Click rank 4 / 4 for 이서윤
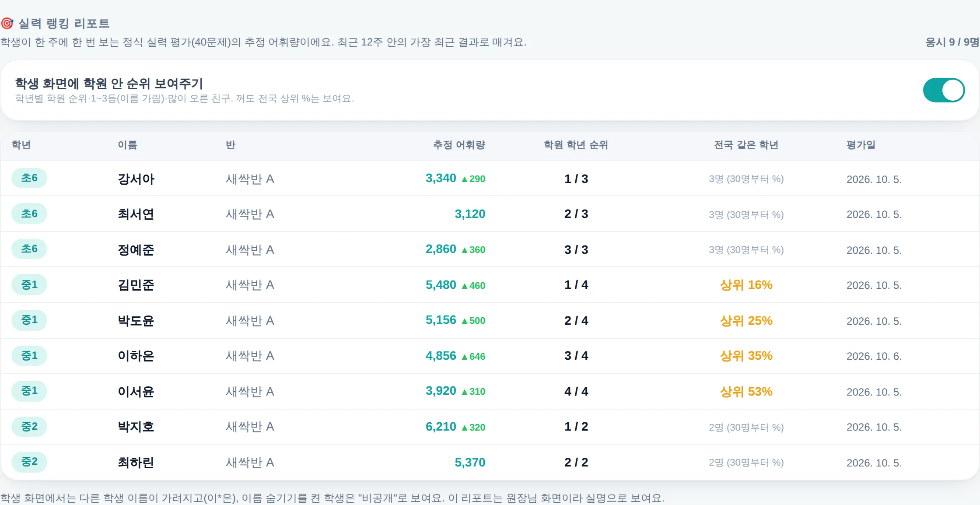980x505 pixels. click(x=576, y=392)
